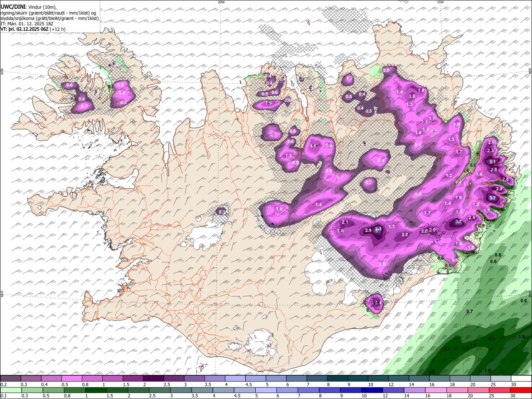Image resolution: width=532 pixels, height=399 pixels.
Task: Click the 3.1 precipitation value on the east coast
Action: [x=493, y=162]
